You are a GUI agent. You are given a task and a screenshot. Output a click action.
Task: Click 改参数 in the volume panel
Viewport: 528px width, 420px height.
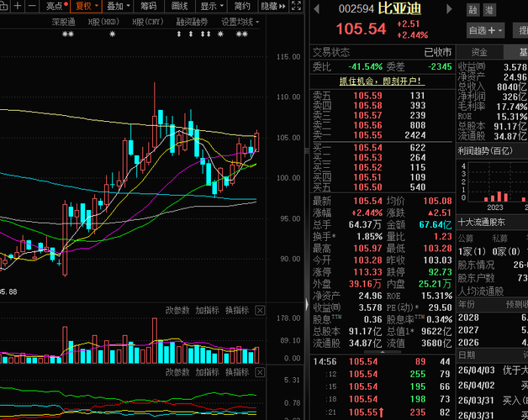pos(177,310)
